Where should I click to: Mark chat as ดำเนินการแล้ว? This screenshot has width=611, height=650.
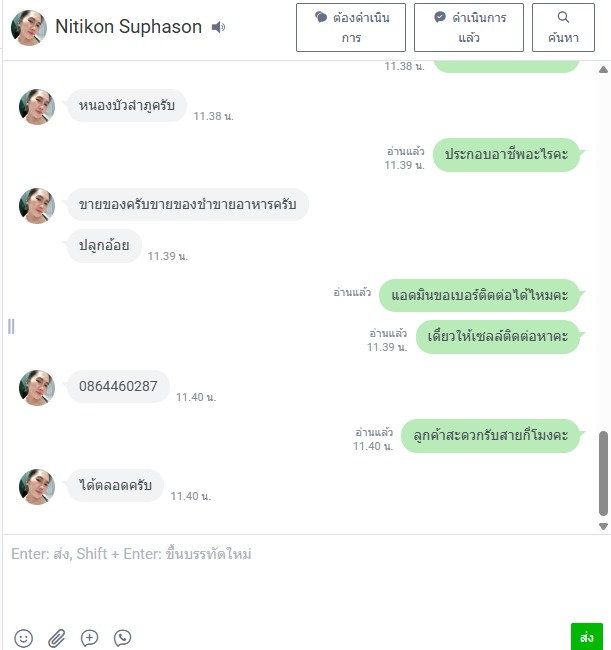pos(469,27)
